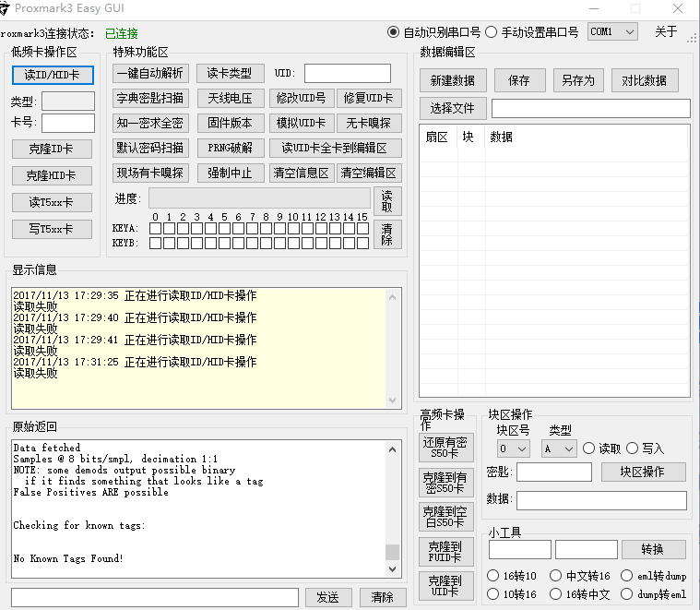Click the 块区操作 execute button
Viewport: 700px width, 610px height.
pyautogui.click(x=644, y=472)
